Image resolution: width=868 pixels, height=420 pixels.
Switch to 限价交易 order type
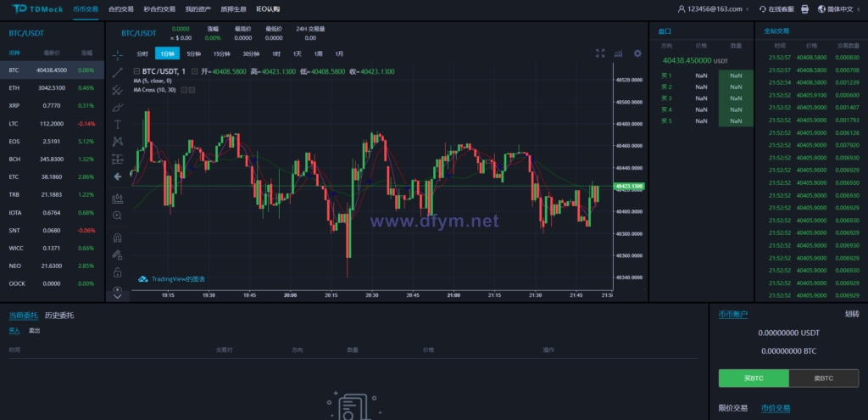[x=733, y=408]
